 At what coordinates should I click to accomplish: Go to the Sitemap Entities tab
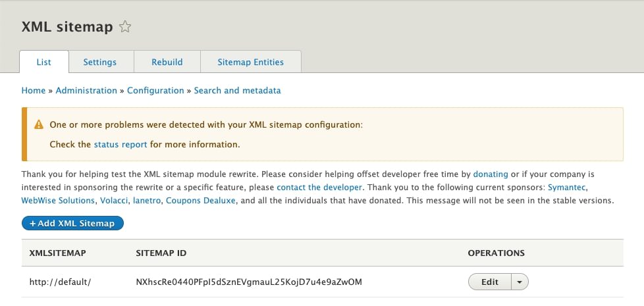click(250, 62)
